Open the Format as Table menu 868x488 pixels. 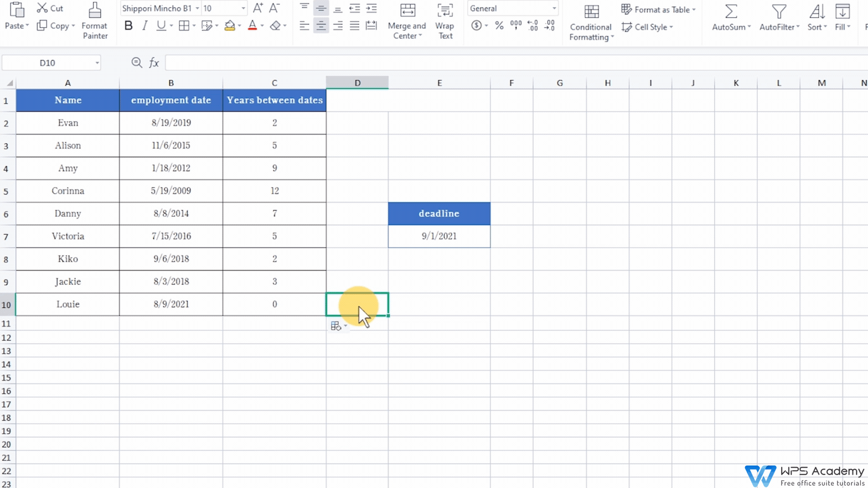[x=658, y=9]
